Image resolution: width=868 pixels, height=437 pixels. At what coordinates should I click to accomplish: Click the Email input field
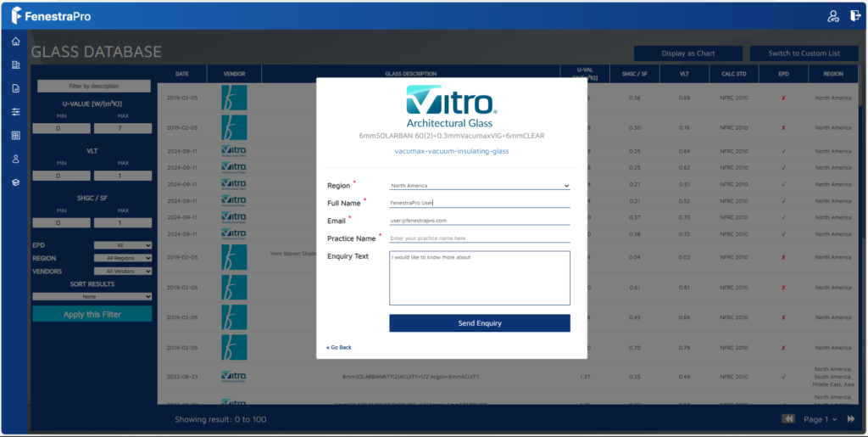(480, 221)
